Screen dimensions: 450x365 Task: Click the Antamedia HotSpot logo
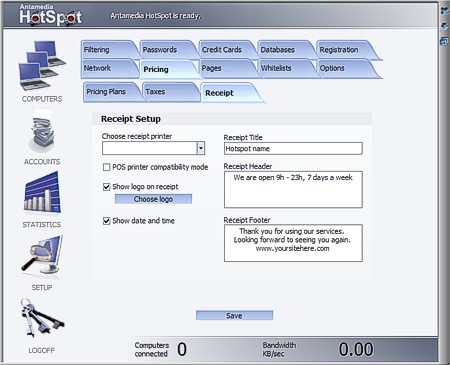pos(50,15)
